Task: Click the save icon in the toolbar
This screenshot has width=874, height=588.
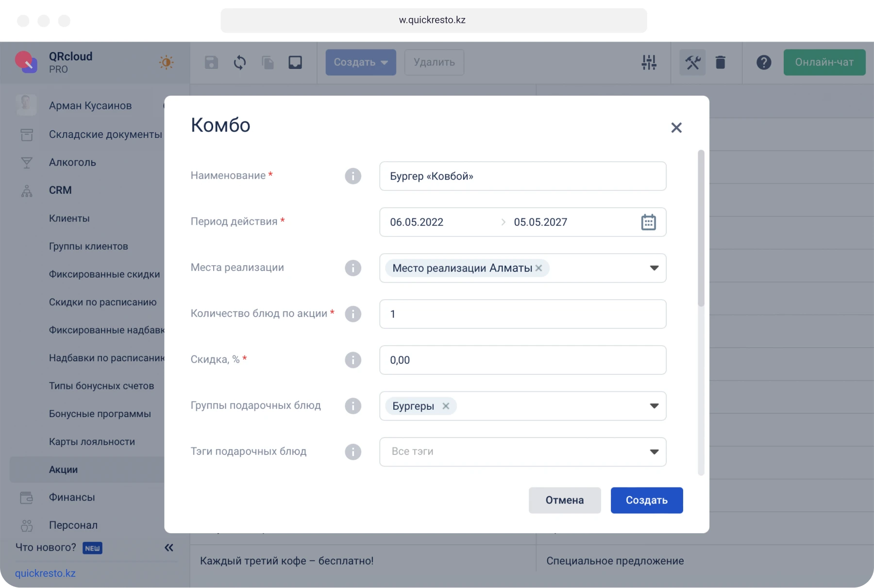Action: pos(211,62)
